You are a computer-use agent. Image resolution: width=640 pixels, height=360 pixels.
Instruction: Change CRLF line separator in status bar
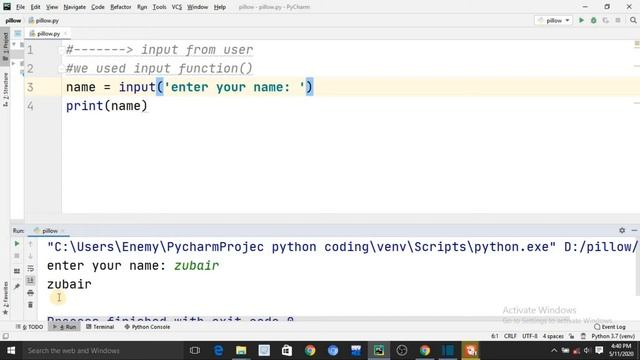click(x=510, y=336)
